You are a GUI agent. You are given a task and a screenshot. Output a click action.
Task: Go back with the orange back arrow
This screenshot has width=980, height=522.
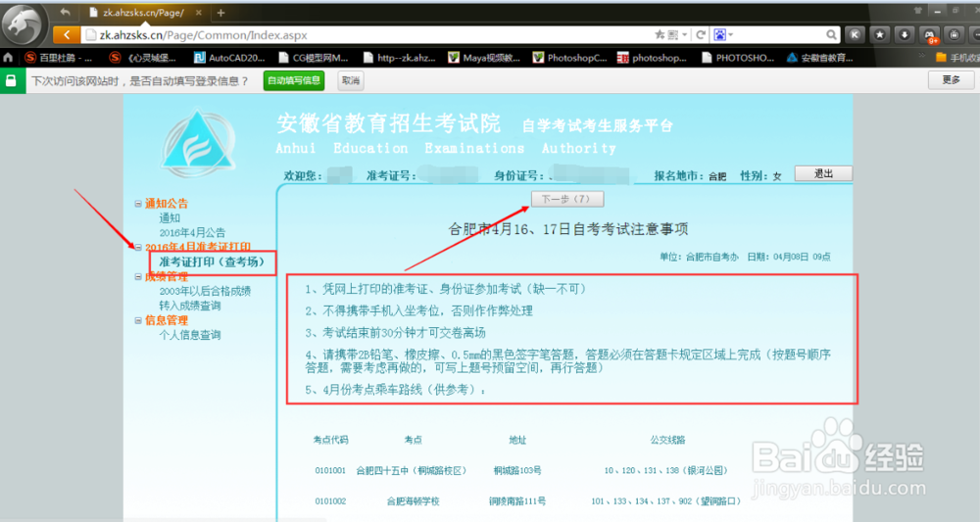coord(67,35)
